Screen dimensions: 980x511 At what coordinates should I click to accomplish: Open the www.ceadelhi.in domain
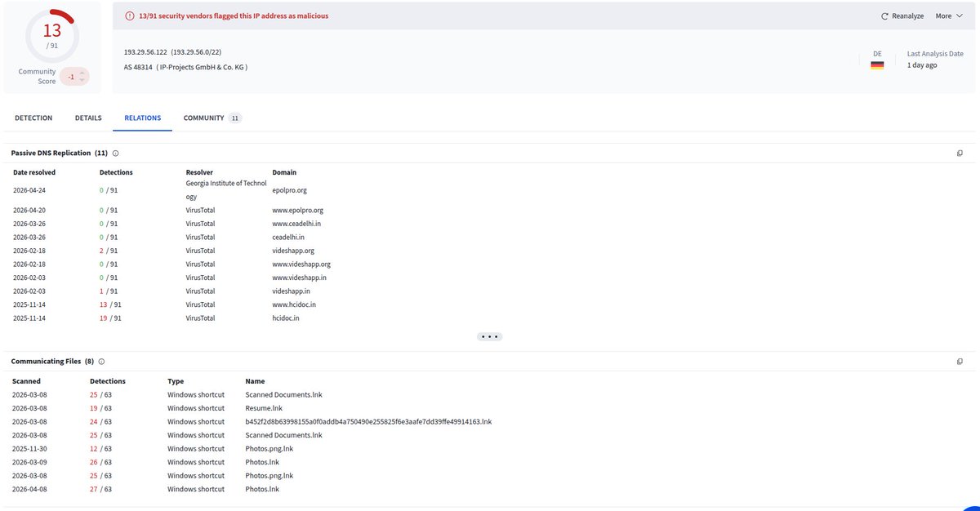tap(296, 224)
